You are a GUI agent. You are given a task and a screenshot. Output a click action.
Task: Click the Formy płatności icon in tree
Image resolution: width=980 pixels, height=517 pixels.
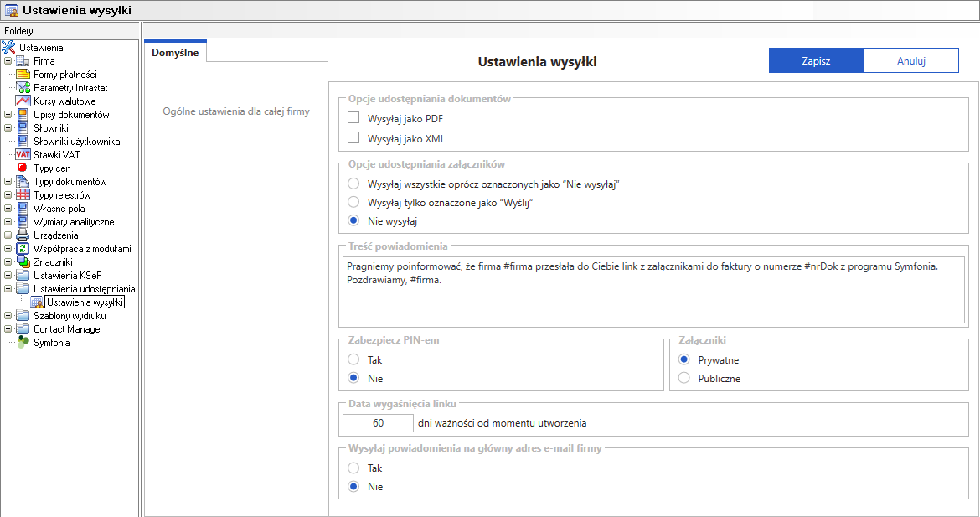point(23,75)
